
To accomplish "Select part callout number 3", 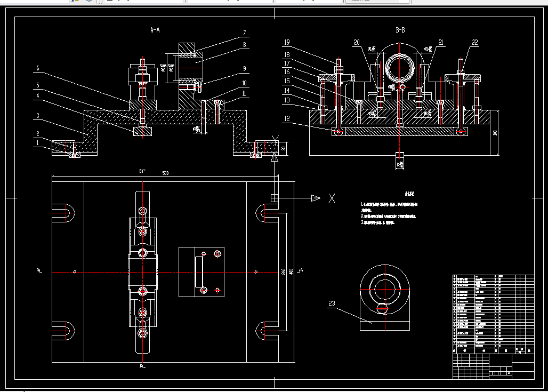I will point(38,115).
